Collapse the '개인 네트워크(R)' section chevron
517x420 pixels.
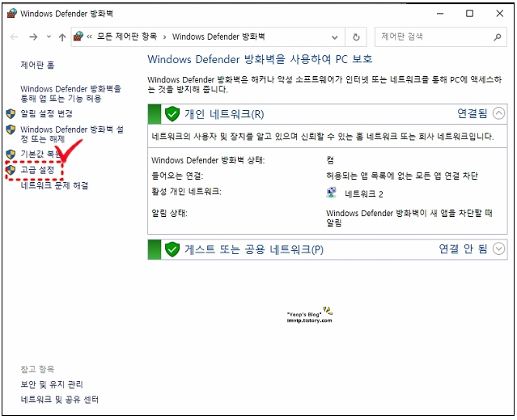pos(498,113)
